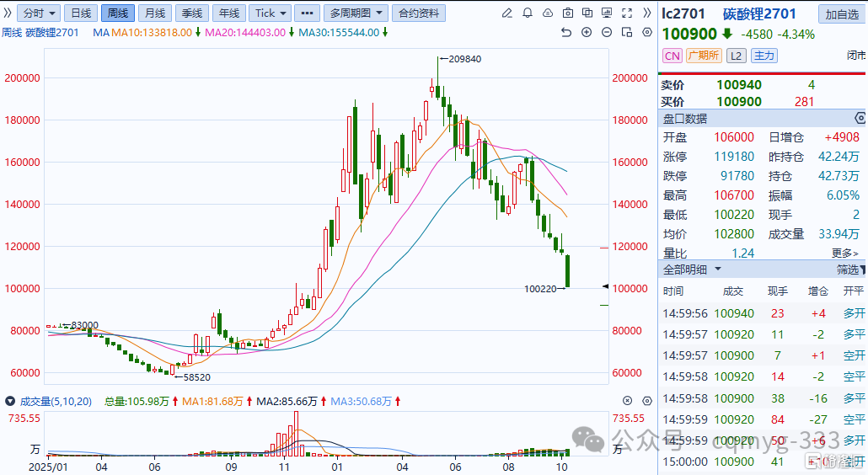Take a chart screenshot with the camera icon

coord(567,13)
